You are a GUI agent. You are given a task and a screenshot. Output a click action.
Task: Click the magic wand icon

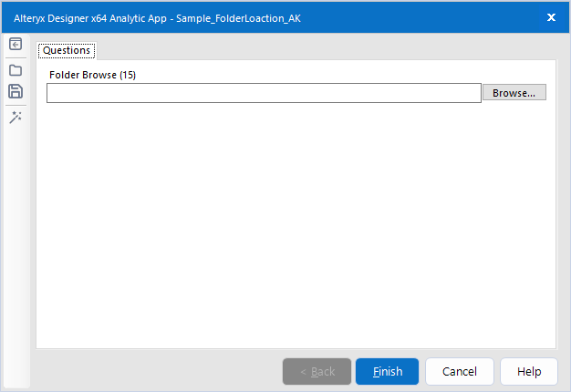coord(15,118)
